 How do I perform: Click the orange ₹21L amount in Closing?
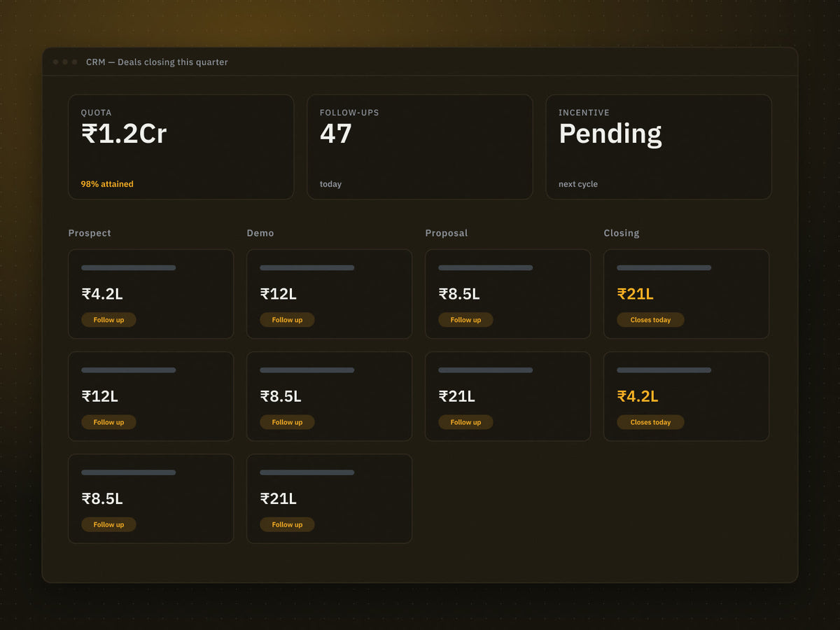pyautogui.click(x=635, y=294)
